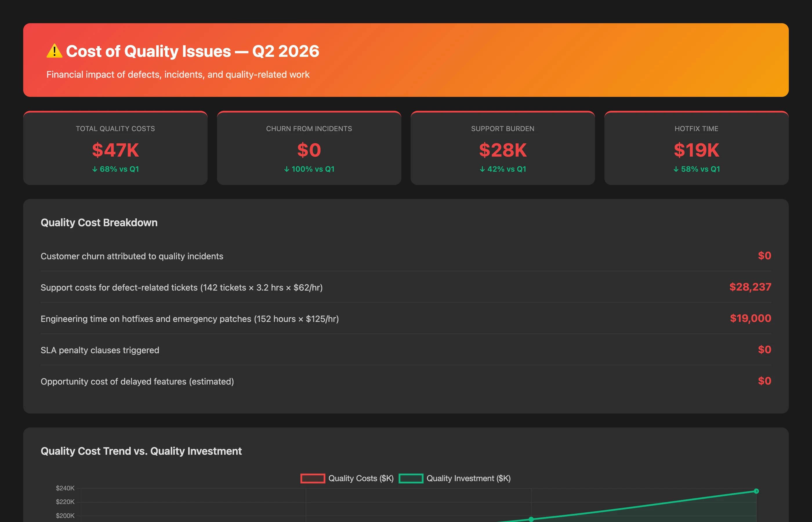812x522 pixels.
Task: Click the Quality Cost Trend vs. Quality Investment heading
Action: (141, 451)
